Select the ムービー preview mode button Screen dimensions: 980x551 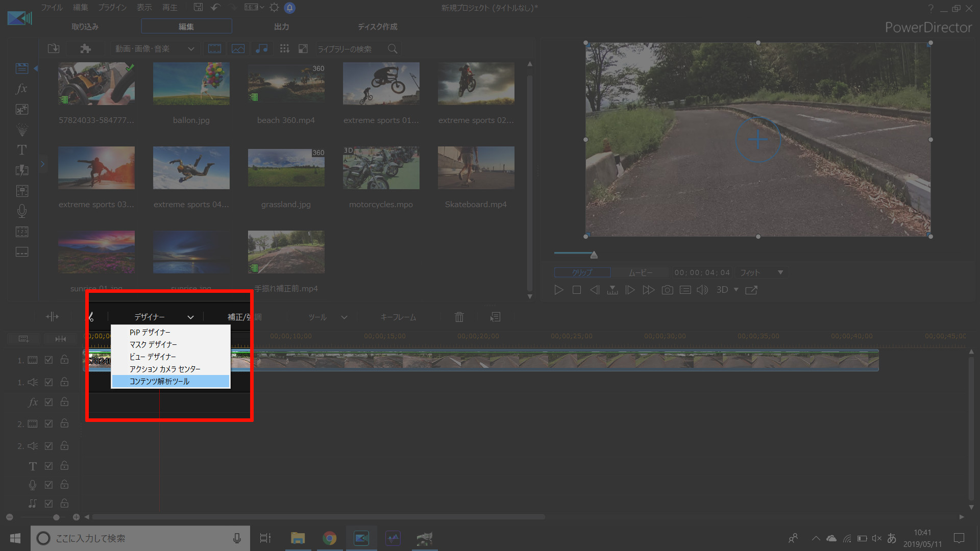[640, 272]
